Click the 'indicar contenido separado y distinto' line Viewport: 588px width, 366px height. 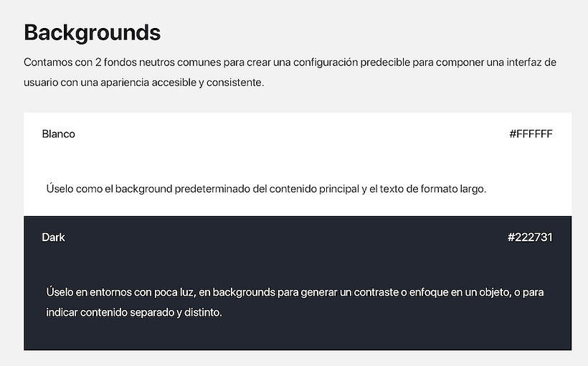pyautogui.click(x=134, y=312)
